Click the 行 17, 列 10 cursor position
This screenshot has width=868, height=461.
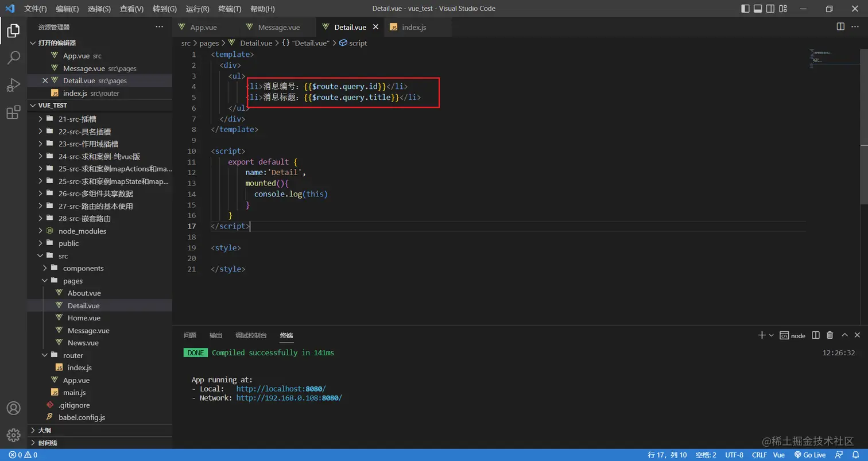click(x=667, y=455)
